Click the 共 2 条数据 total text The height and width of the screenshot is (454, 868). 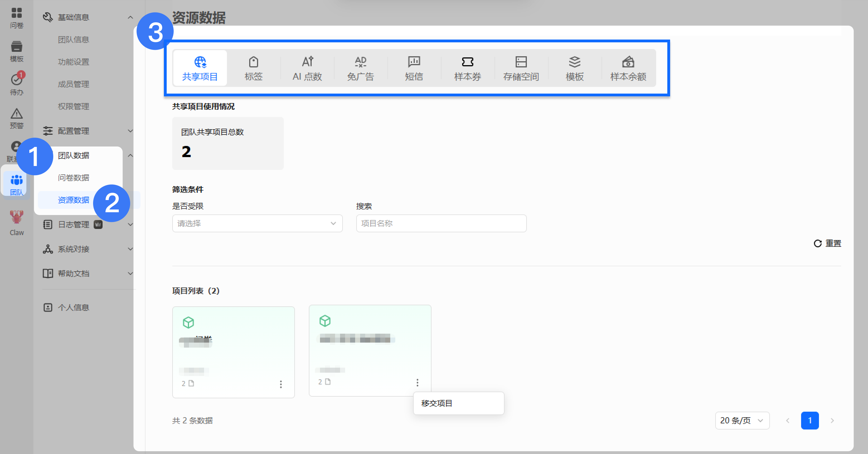click(x=192, y=420)
